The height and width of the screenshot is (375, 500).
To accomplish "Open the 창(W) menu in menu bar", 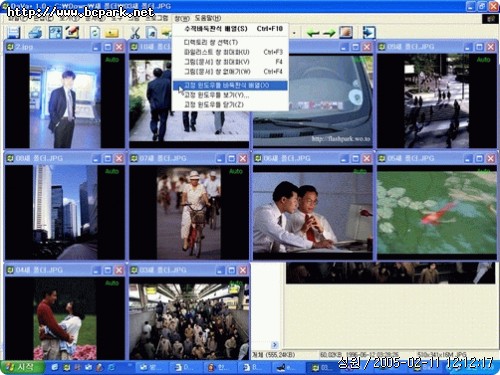I will pos(182,18).
